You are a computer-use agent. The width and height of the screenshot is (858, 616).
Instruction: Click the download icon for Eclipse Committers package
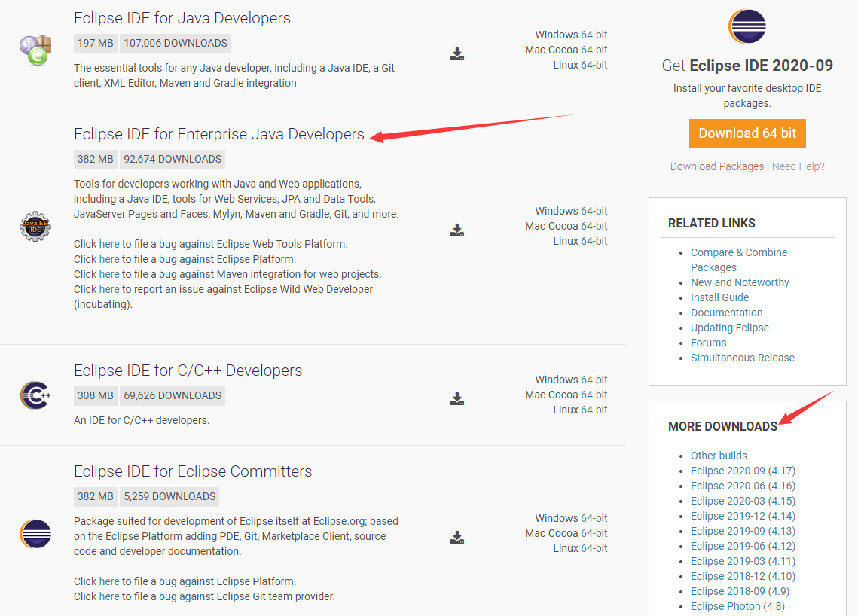coord(457,537)
